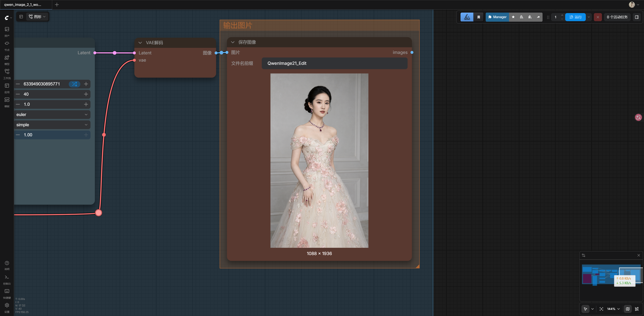Open the 工作流 workflows sidebar icon
This screenshot has height=316, width=644.
7,74
